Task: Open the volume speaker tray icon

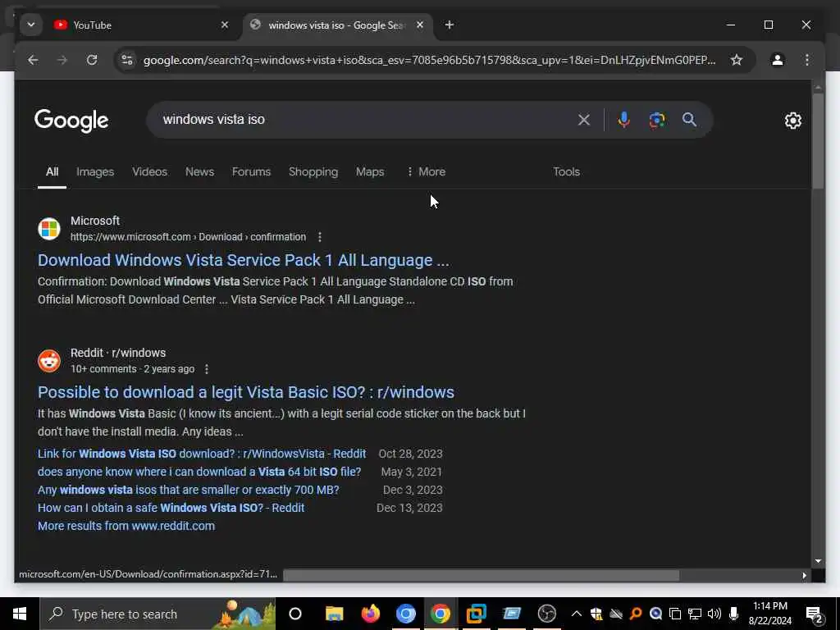Action: pos(714,614)
